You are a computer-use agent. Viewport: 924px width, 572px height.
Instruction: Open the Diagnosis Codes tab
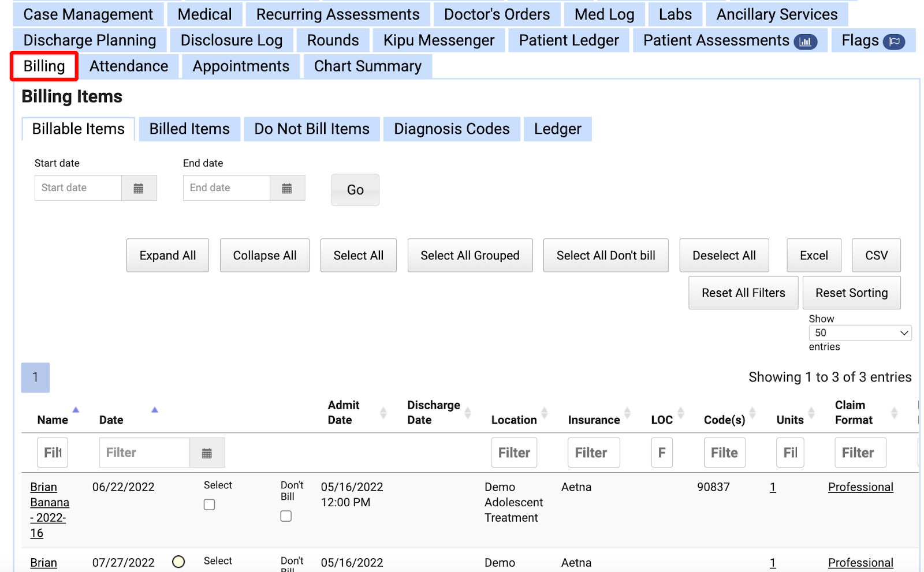(x=452, y=129)
